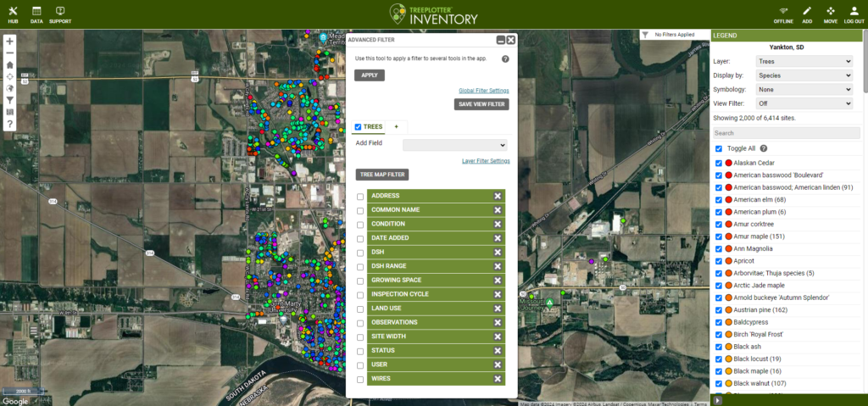Check the STATUS filter checkbox
This screenshot has width=868, height=406.
coord(360,351)
